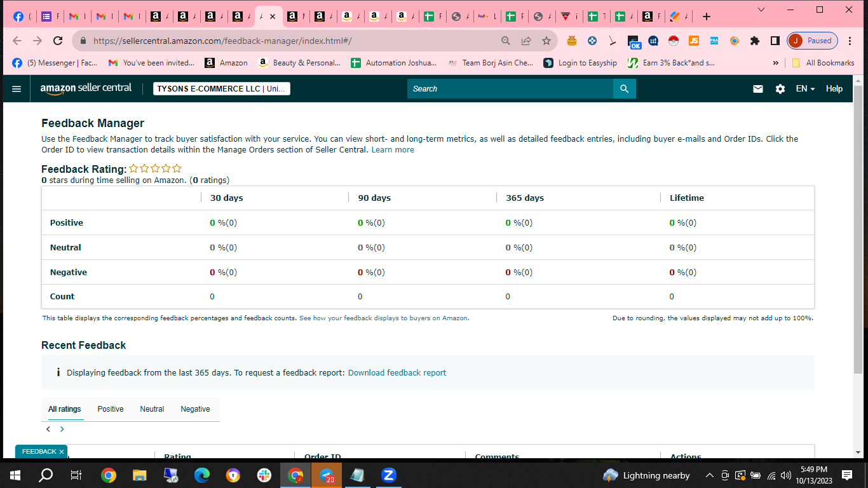Open the Seller Central hamburger menu
This screenshot has height=488, width=868.
pyautogui.click(x=17, y=89)
